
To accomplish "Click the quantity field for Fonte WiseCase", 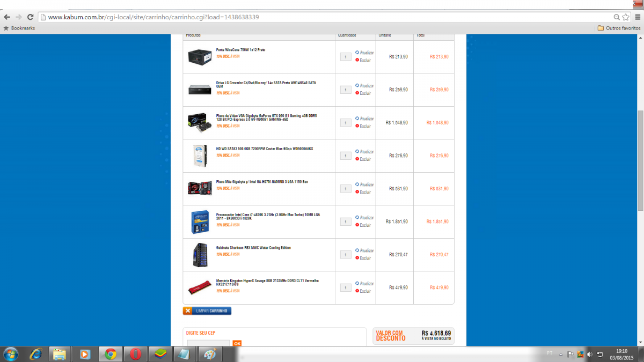I will [346, 57].
